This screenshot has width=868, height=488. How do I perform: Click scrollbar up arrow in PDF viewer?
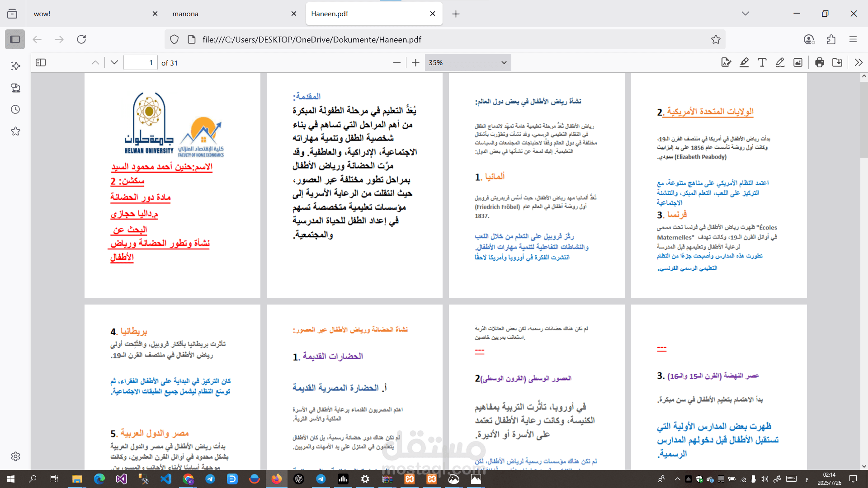click(864, 77)
